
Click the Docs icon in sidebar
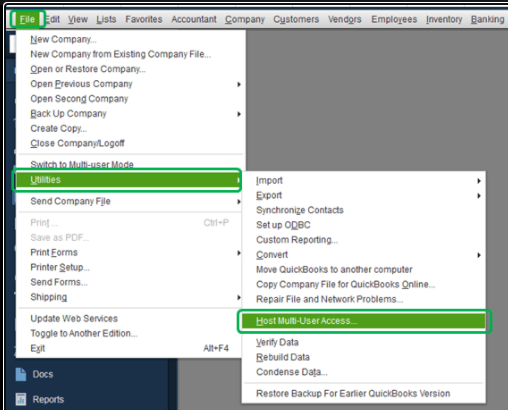coord(21,374)
